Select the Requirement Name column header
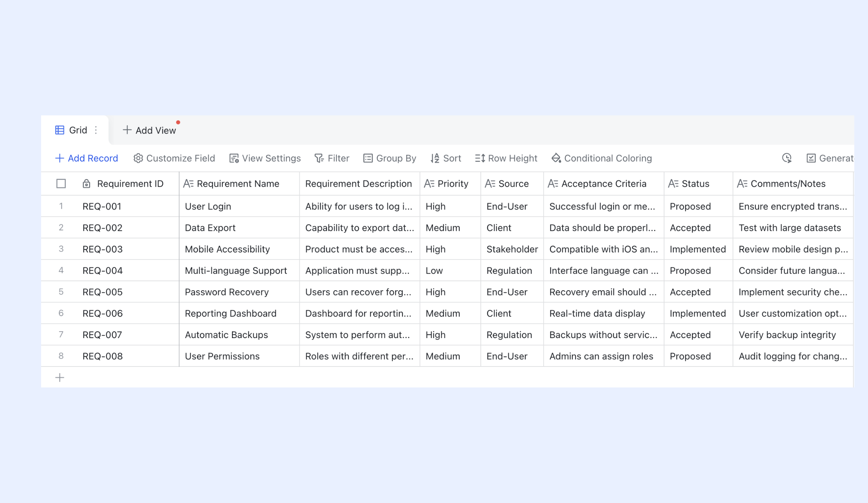This screenshot has width=868, height=503. tap(239, 184)
